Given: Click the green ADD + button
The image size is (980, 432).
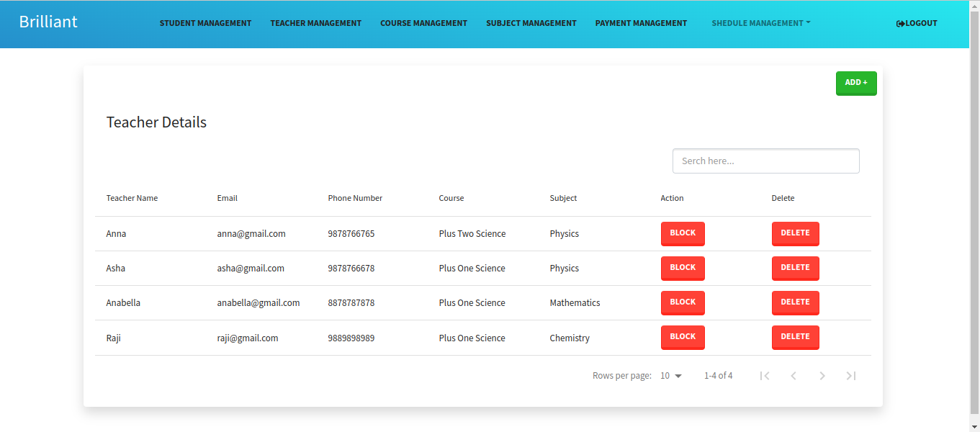Looking at the screenshot, I should point(856,83).
